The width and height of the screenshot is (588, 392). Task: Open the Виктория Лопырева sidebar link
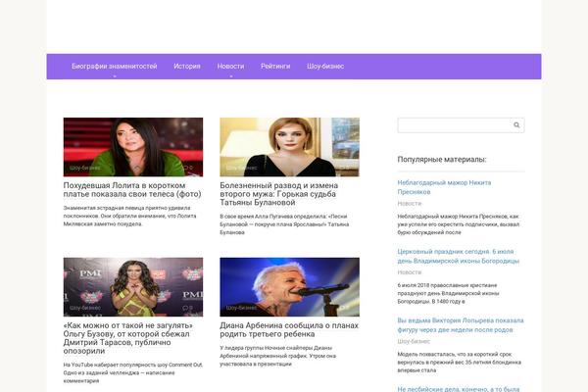point(461,324)
